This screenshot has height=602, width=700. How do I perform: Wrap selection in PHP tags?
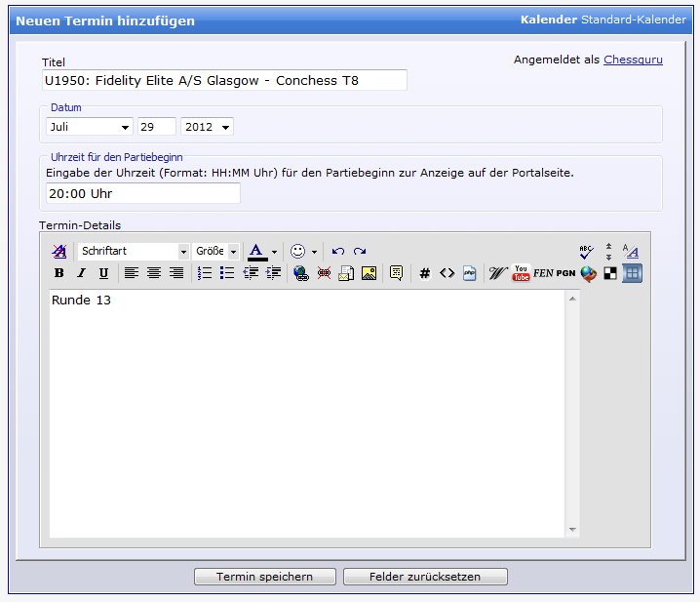tap(469, 273)
